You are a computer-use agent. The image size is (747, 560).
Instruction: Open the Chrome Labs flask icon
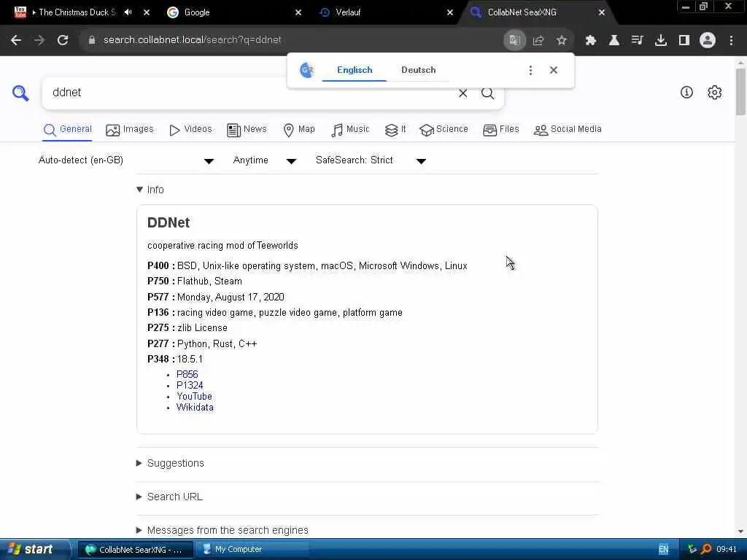pos(614,41)
